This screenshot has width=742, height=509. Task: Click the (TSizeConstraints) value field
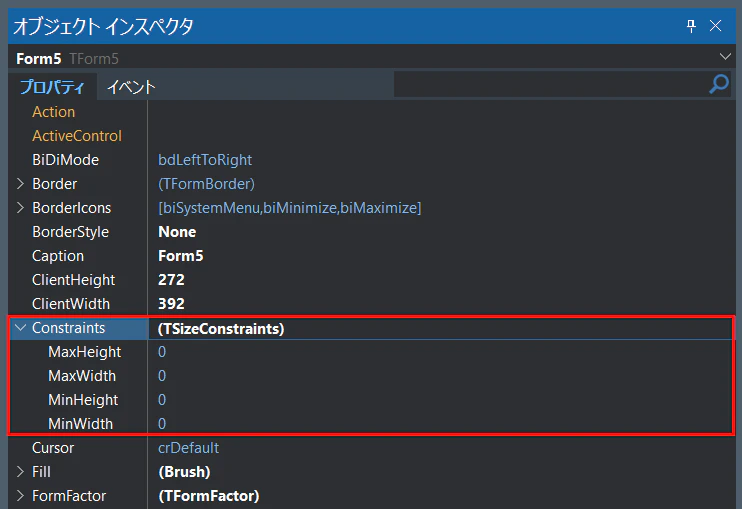click(x=441, y=329)
